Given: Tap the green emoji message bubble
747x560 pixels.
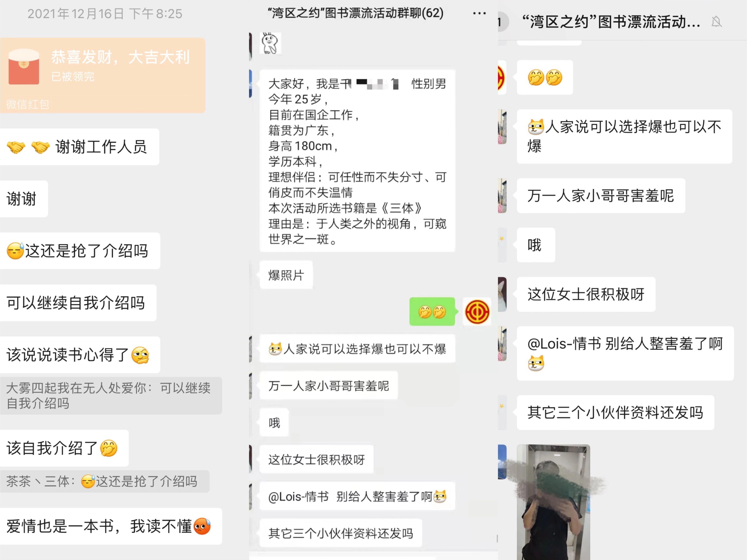Looking at the screenshot, I should pos(432,312).
